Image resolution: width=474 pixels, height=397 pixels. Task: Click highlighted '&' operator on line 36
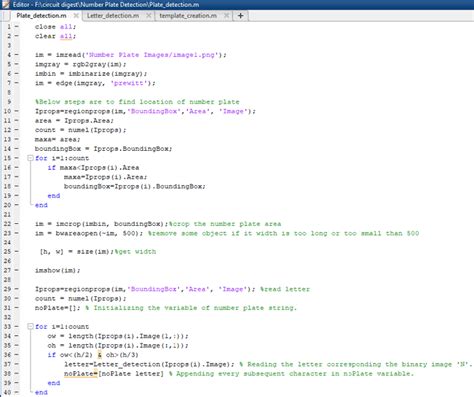tap(100, 355)
